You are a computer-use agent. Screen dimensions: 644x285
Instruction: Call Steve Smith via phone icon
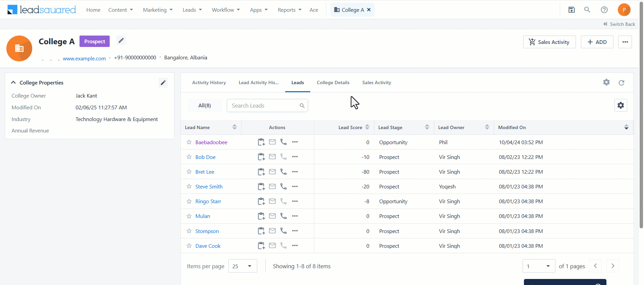283,186
